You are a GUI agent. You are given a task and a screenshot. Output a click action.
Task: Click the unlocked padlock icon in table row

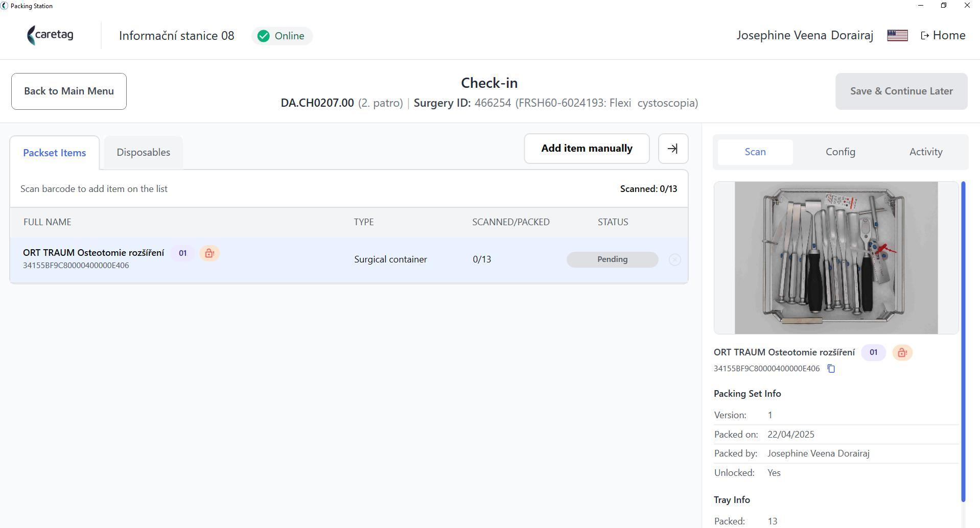209,253
